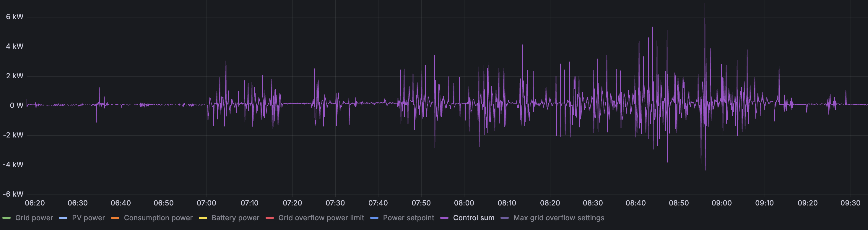Click the 06:50 time axis label
868x230 pixels.
point(163,203)
